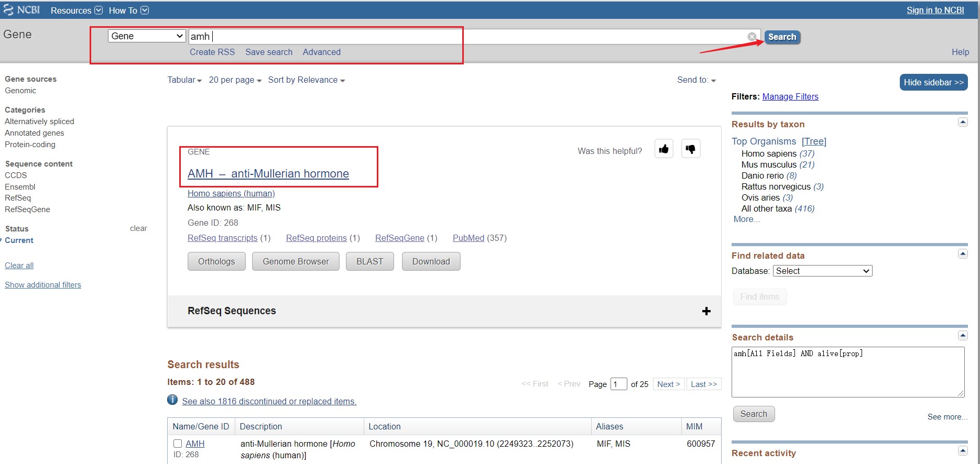Image resolution: width=980 pixels, height=464 pixels.
Task: Clear the Status filter
Action: [138, 228]
